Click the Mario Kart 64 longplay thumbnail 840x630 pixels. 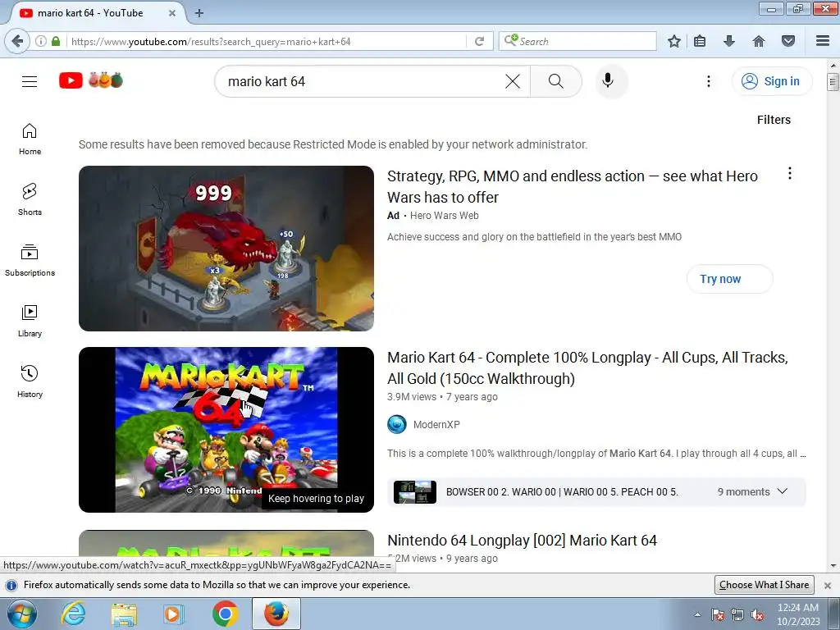(x=226, y=430)
